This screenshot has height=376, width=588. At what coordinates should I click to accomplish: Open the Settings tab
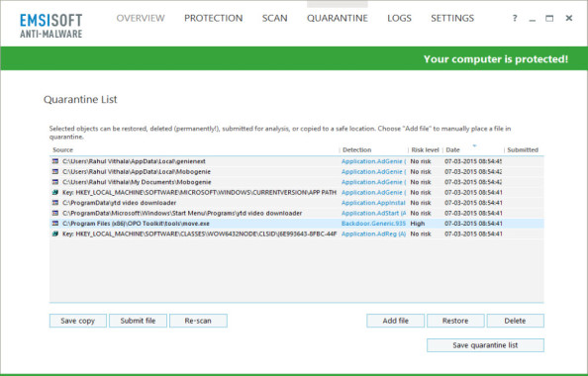click(x=452, y=18)
